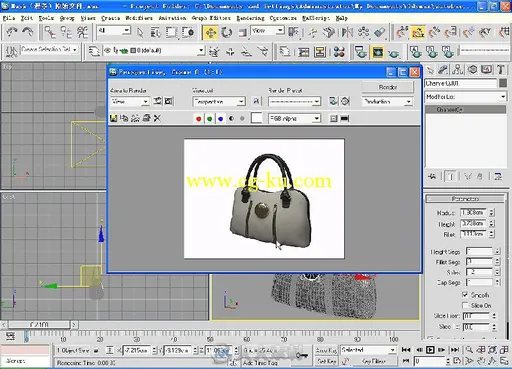Open the reference coordinate View dropdown
512x369 pixels.
pos(267,31)
